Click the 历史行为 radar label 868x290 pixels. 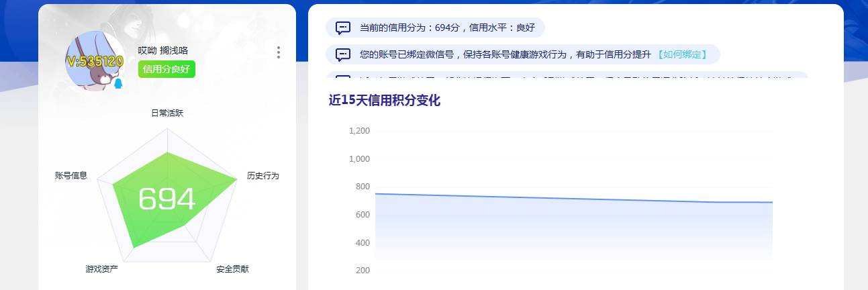pos(262,176)
